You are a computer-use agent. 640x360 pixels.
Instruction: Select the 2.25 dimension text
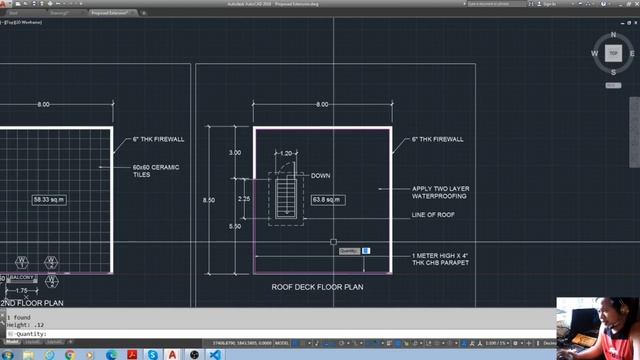coord(244,199)
